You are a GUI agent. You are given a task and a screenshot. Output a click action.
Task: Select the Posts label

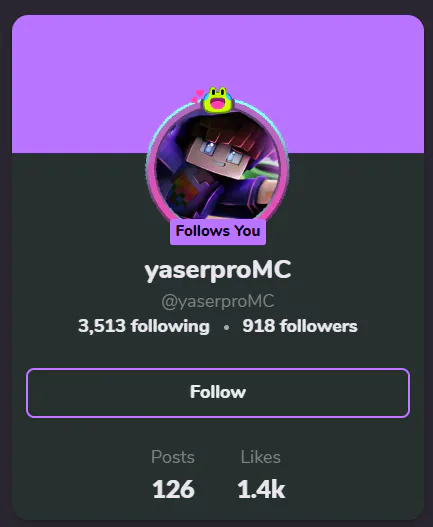coord(173,457)
